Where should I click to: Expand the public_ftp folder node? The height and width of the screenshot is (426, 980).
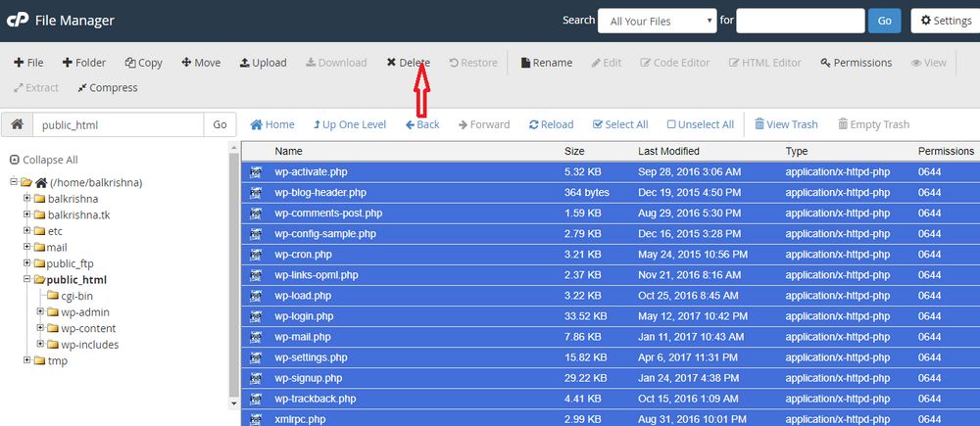26,263
